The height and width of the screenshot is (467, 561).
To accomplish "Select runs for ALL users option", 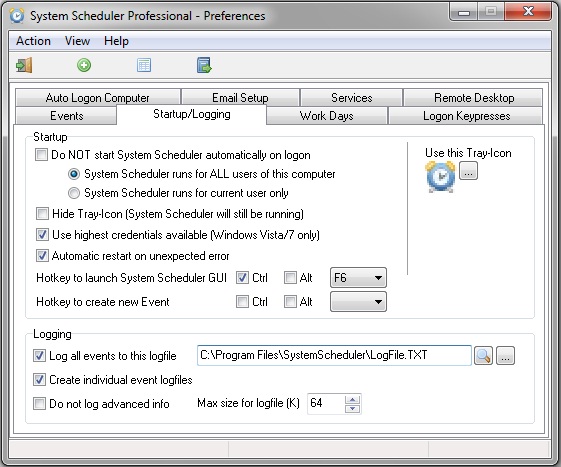I will 74,174.
